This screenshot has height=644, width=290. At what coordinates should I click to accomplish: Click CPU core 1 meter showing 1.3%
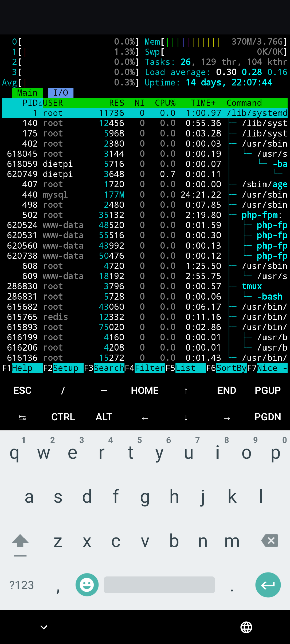(76, 52)
